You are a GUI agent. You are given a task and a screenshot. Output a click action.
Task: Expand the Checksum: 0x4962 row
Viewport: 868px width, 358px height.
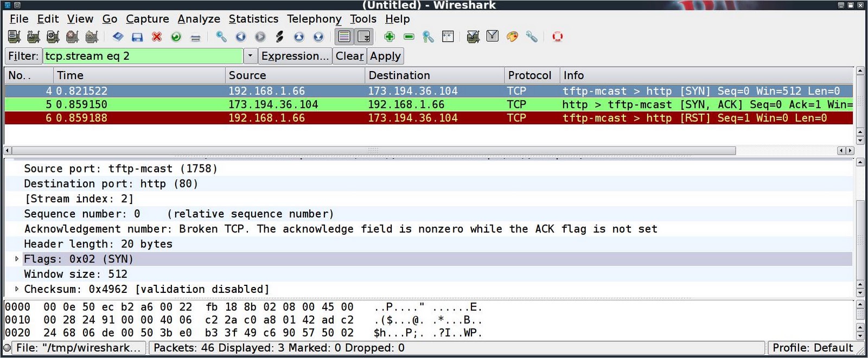point(17,289)
